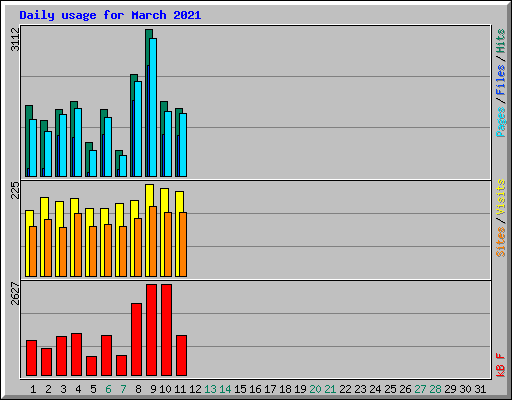
Task: Click the title 'Daily usage for March 2021'
Action: [x=110, y=15]
